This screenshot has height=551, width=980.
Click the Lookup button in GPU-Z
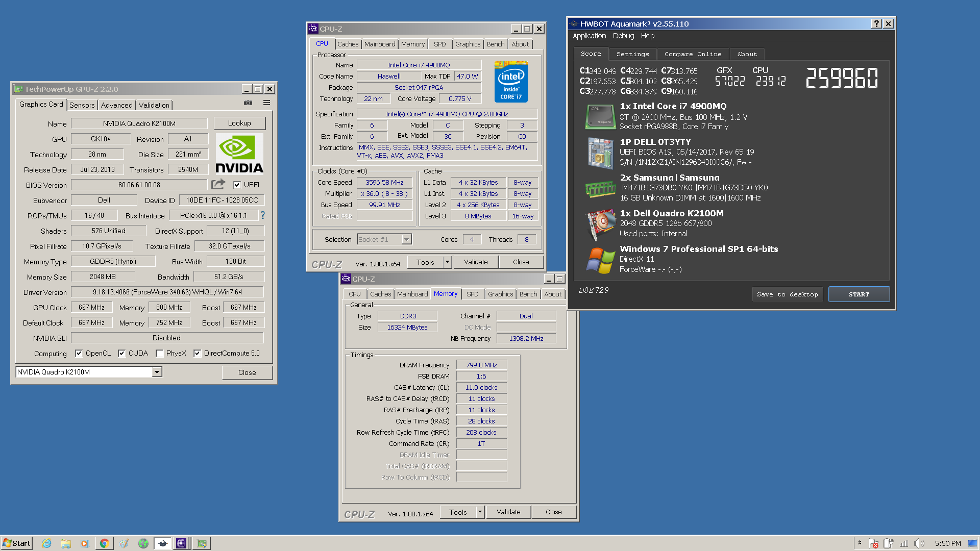[239, 123]
